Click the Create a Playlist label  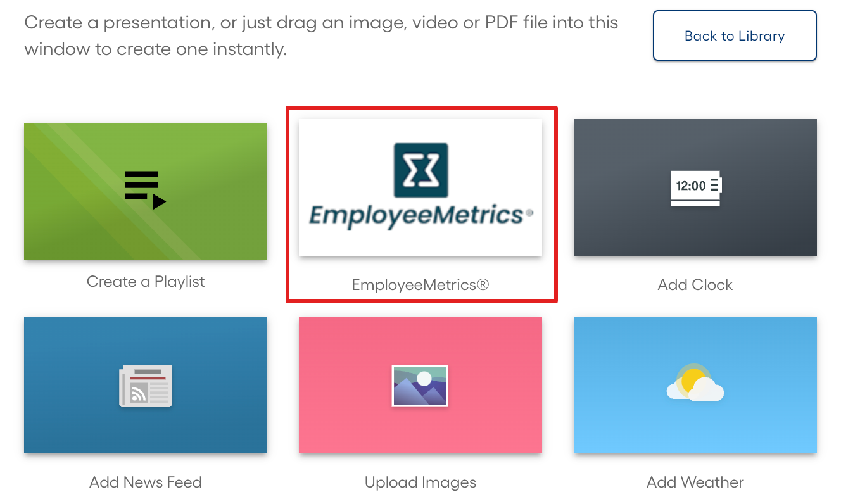(x=145, y=281)
